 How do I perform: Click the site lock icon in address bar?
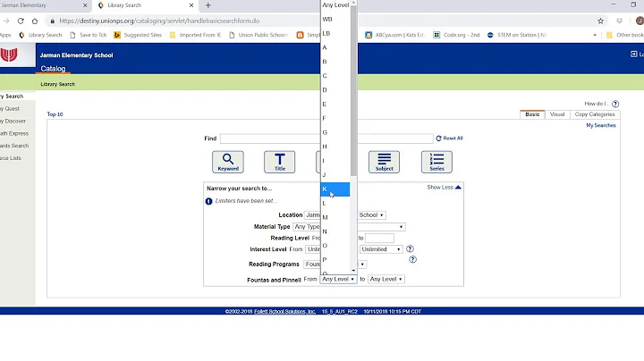52,21
